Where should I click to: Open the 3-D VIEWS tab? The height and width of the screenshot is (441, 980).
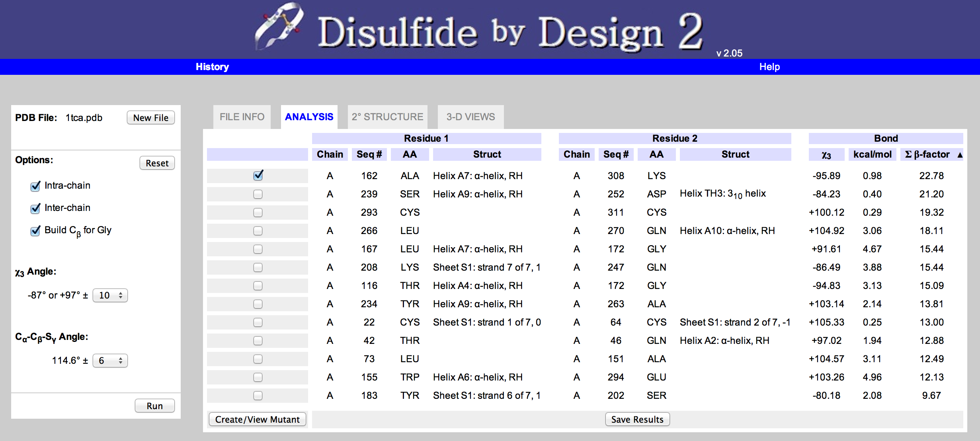click(x=470, y=117)
